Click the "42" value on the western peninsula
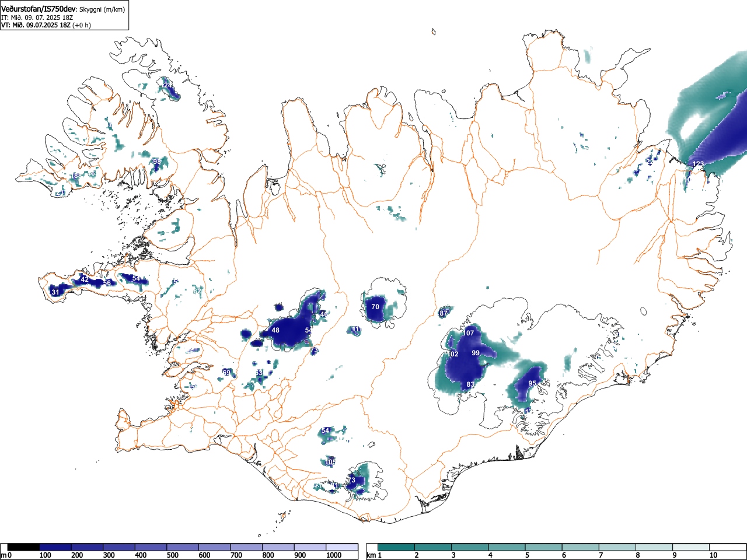 pos(85,279)
